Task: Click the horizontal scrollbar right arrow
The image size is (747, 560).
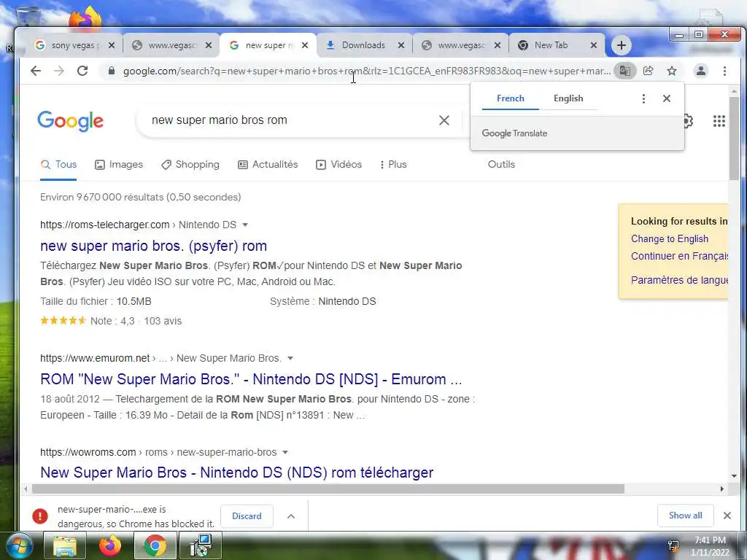Action: [721, 489]
